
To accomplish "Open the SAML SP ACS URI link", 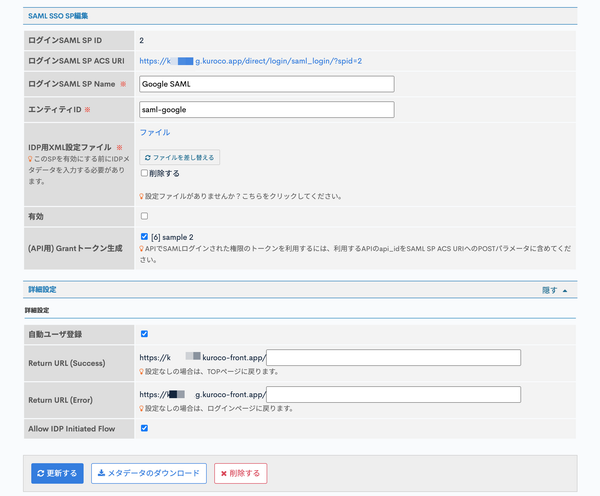I will coord(251,61).
